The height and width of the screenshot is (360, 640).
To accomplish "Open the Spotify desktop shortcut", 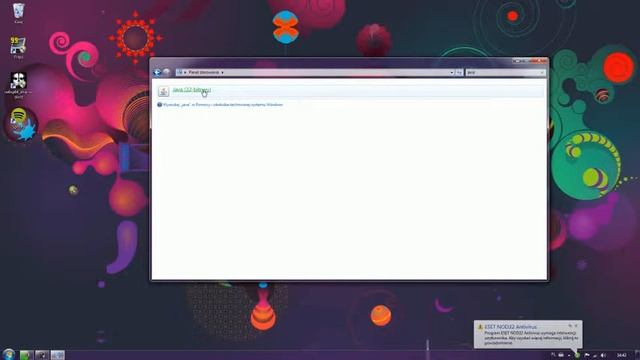I will [x=18, y=116].
